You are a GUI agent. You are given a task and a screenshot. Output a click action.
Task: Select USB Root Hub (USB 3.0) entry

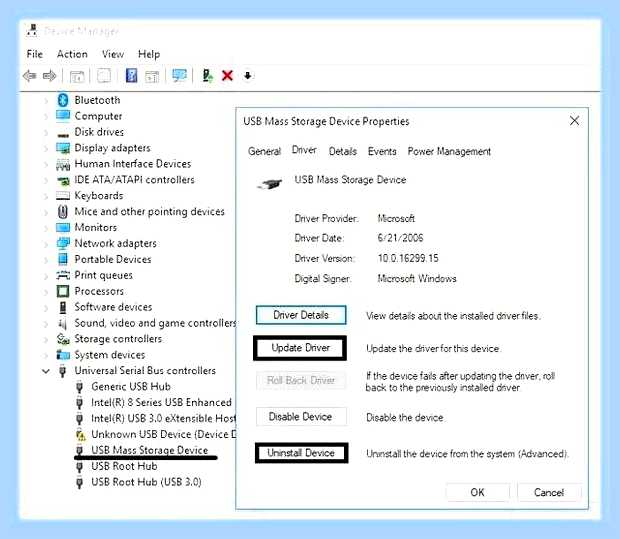[146, 482]
